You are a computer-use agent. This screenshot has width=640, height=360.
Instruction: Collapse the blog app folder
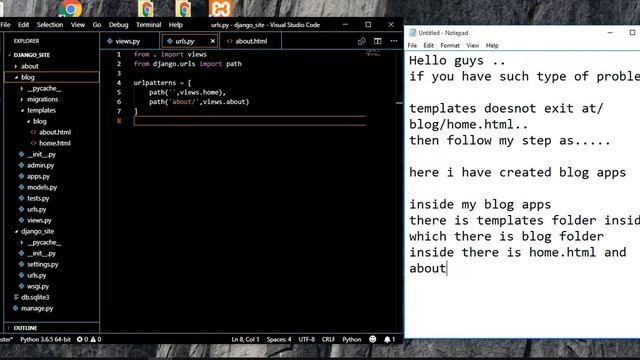tap(28, 77)
